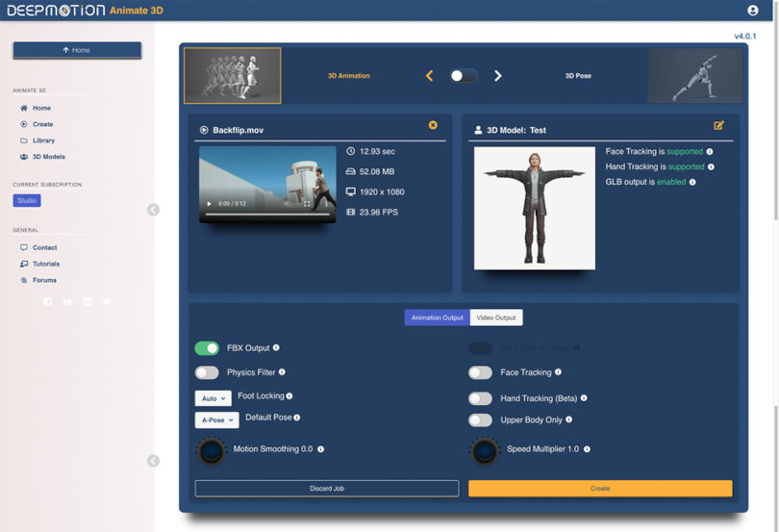Enable the Physics Filter toggle
Screen dimensions: 779x532
coord(207,372)
